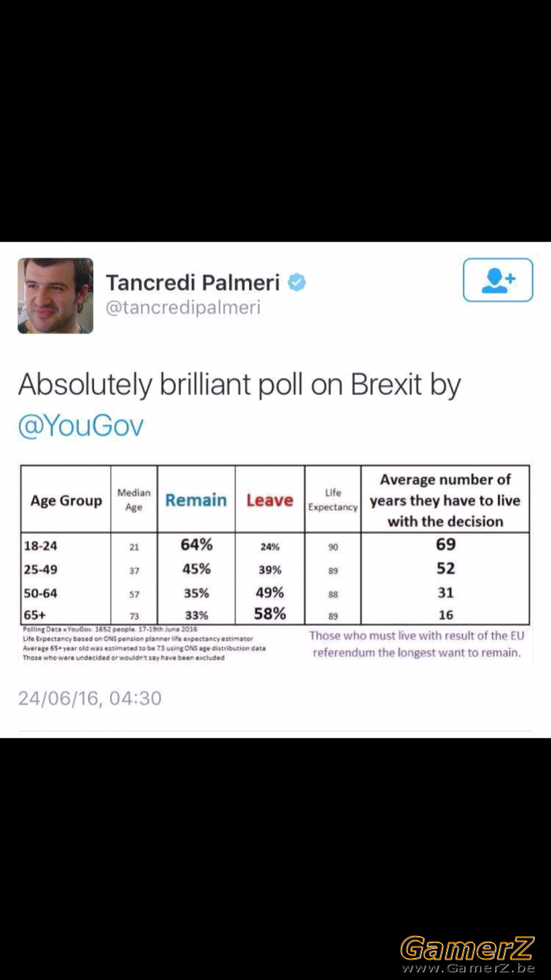Image resolution: width=551 pixels, height=980 pixels.
Task: Click the Age Group table header
Action: (66, 501)
